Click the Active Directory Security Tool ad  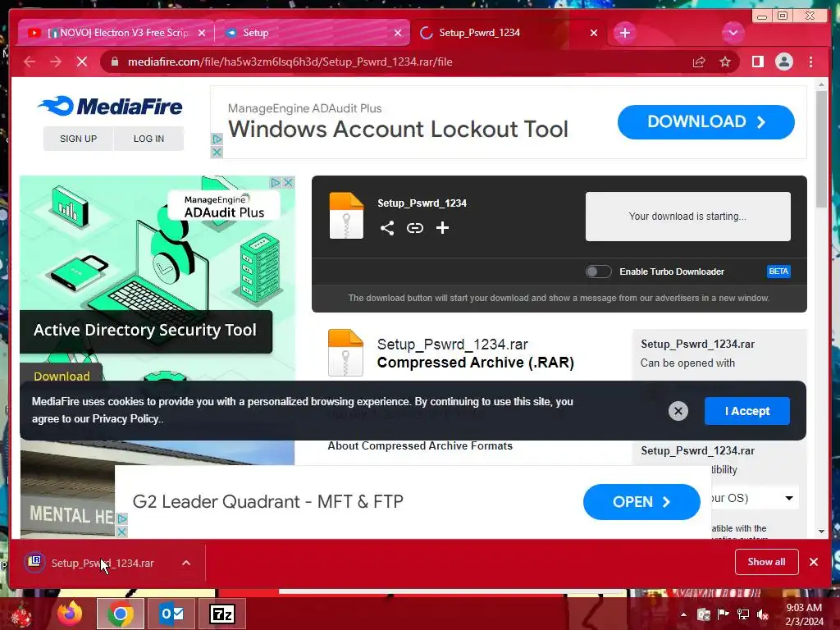pos(145,331)
